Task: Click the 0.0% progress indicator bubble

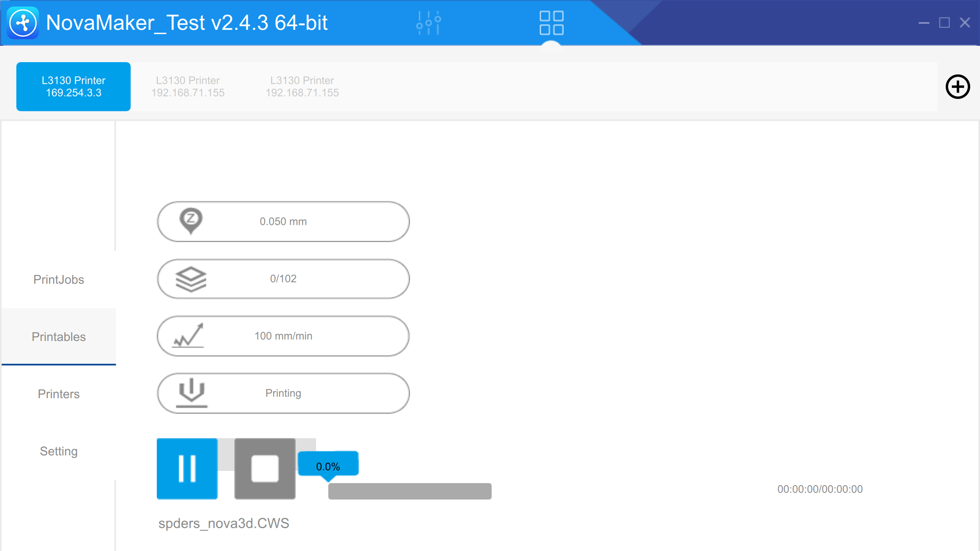Action: [x=328, y=466]
